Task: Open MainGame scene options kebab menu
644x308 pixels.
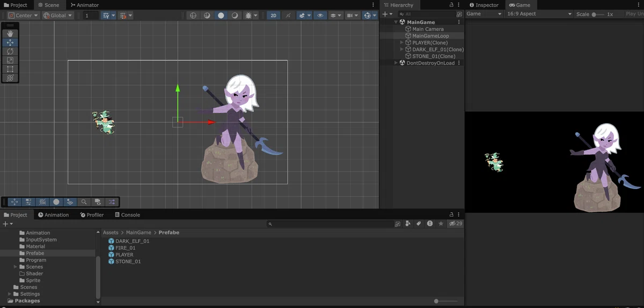Action: click(x=459, y=22)
